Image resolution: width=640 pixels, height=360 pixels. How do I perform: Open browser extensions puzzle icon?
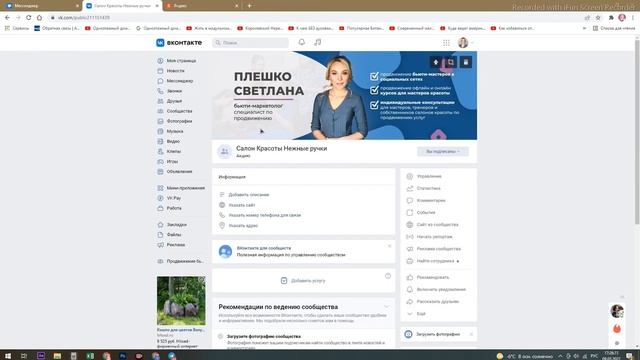(x=611, y=18)
